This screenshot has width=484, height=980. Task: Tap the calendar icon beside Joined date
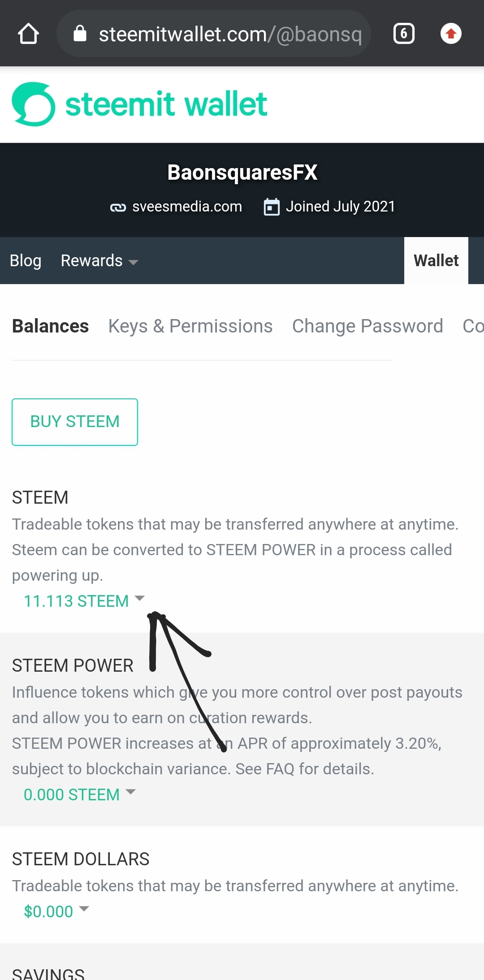click(272, 207)
